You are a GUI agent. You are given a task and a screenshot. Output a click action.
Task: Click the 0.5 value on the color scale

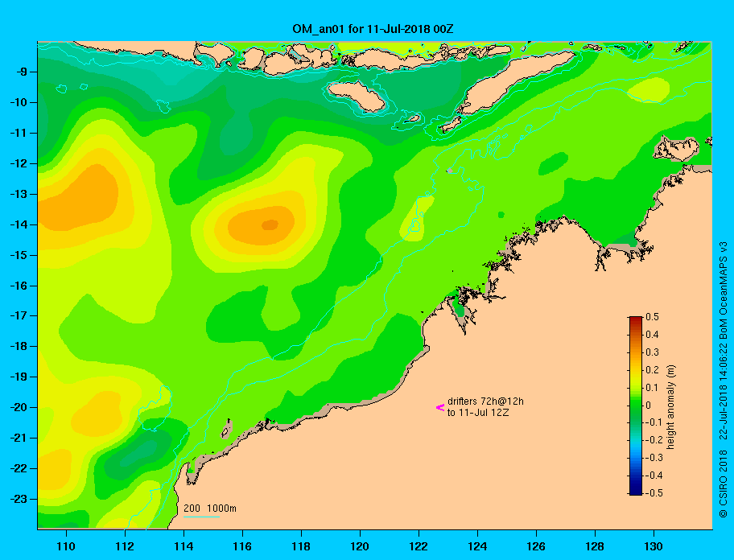pos(652,317)
